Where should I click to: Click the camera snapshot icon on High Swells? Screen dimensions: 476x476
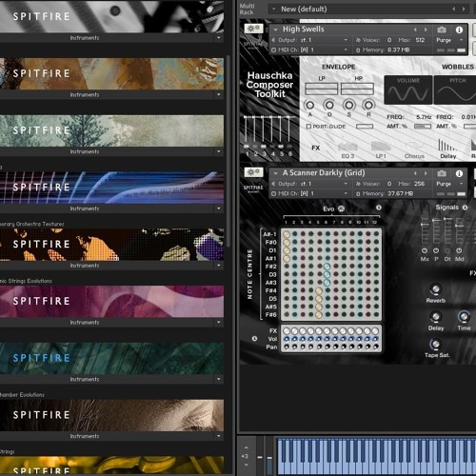pyautogui.click(x=442, y=30)
